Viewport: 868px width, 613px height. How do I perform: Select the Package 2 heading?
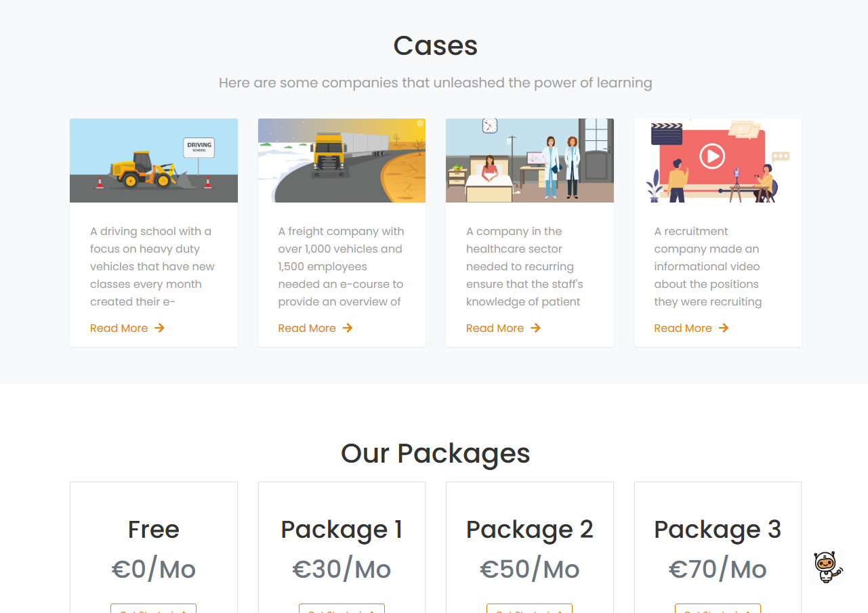(530, 529)
